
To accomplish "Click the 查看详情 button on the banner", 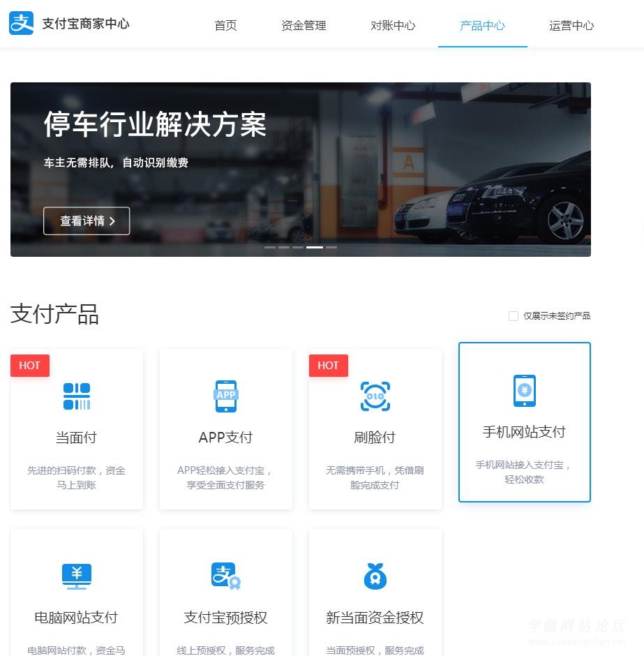I will 87,221.
